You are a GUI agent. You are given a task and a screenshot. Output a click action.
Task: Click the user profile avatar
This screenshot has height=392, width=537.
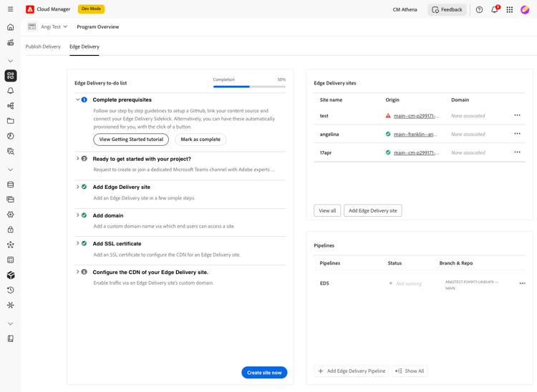coord(525,9)
